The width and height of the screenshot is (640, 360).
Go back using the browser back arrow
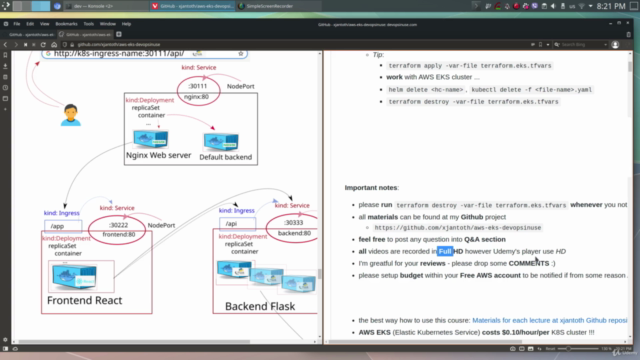tap(5, 44)
